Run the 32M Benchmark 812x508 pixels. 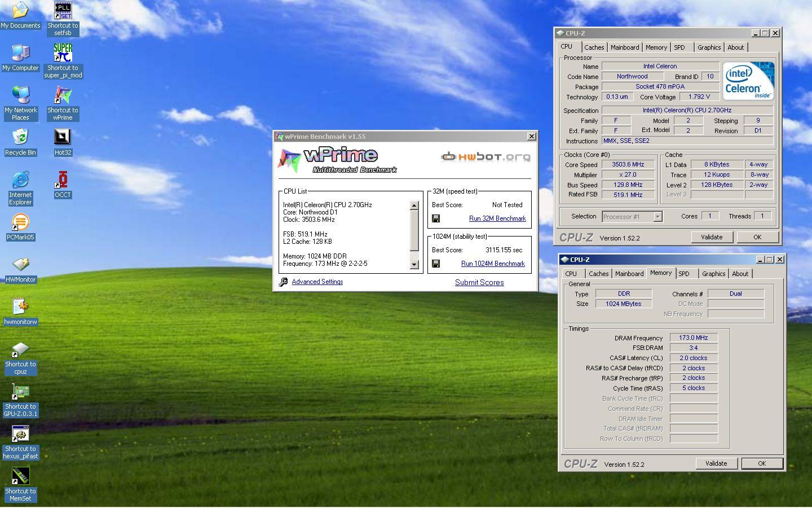(x=497, y=218)
